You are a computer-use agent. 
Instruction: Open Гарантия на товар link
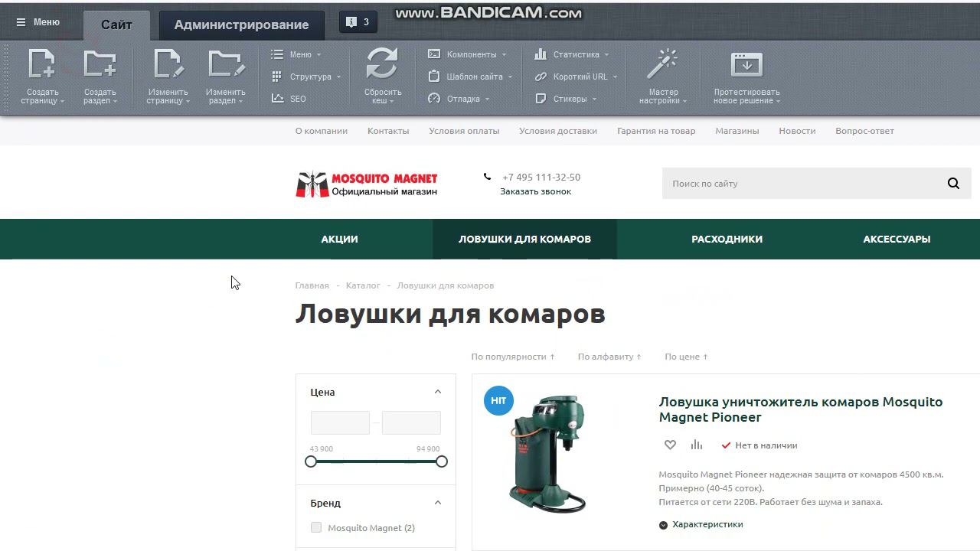point(656,131)
